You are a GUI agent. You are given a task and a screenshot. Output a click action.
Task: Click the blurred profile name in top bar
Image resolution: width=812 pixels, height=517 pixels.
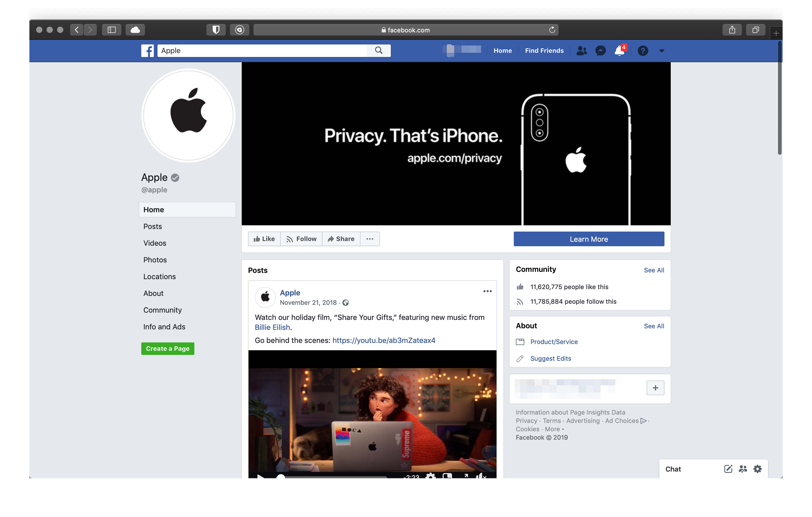462,50
